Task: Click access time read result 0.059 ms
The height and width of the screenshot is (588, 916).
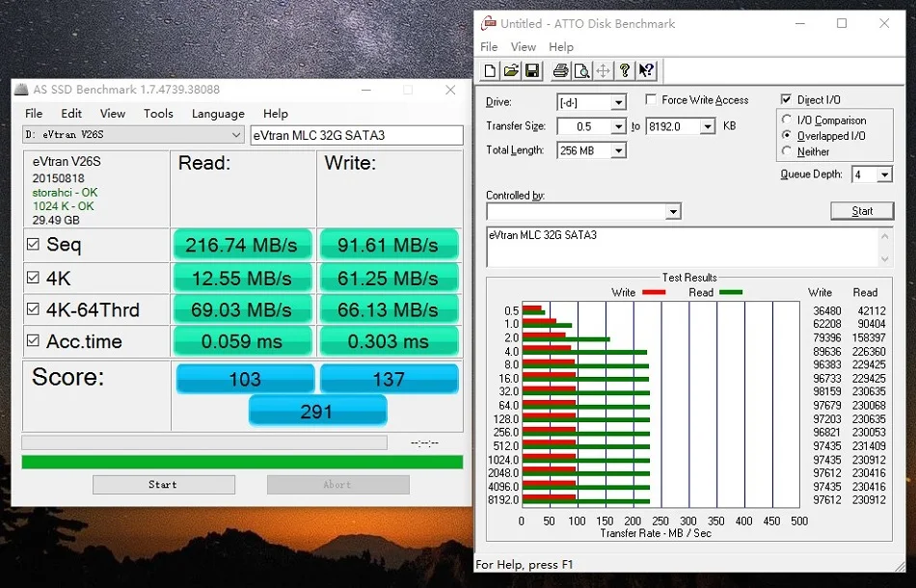Action: [242, 341]
